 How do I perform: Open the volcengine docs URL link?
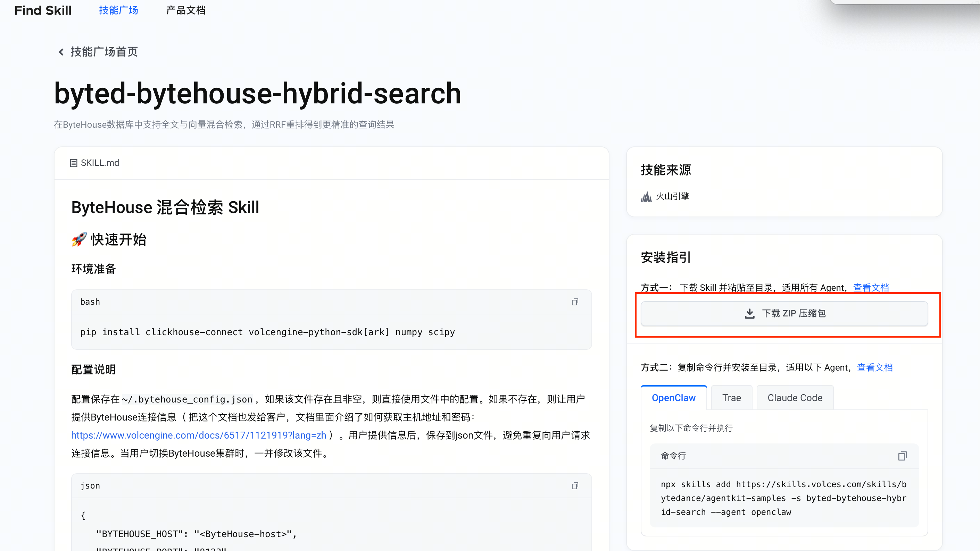(199, 435)
